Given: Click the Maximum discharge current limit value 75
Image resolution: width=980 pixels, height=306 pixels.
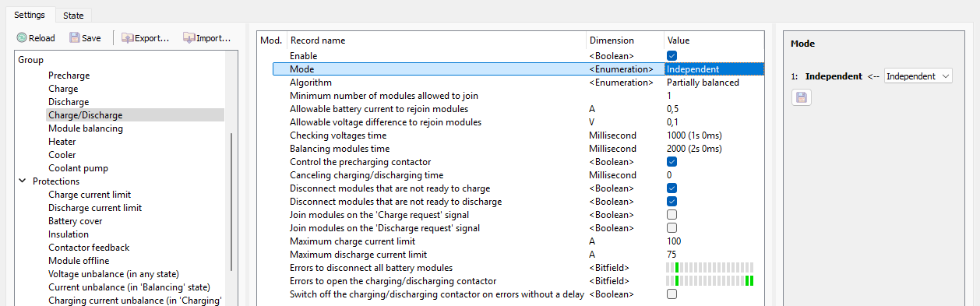Looking at the screenshot, I should 672,255.
